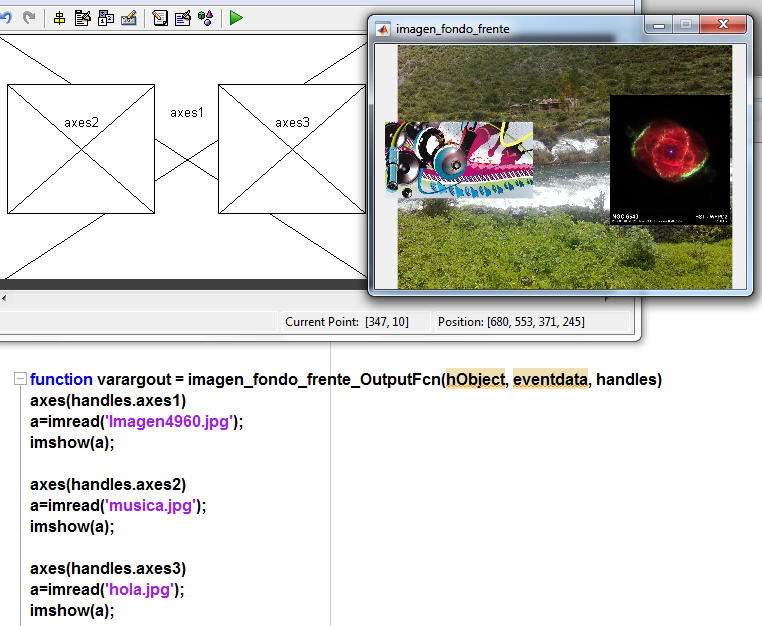Click imshow(a); below the hola.jpg line

point(72,610)
